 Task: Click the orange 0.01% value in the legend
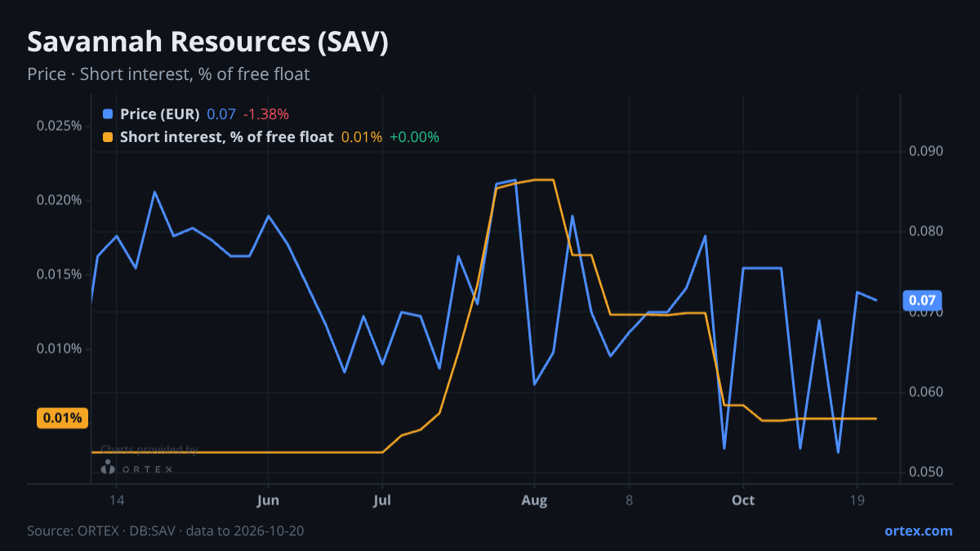click(x=362, y=137)
